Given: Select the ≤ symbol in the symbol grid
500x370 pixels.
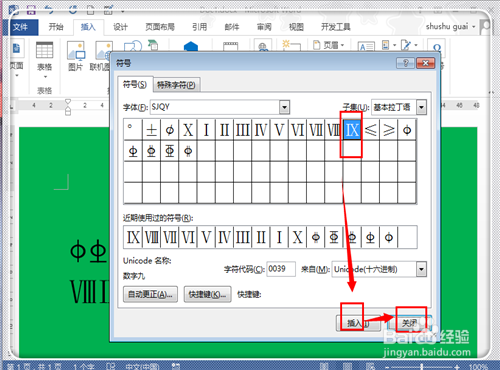Looking at the screenshot, I should [370, 130].
